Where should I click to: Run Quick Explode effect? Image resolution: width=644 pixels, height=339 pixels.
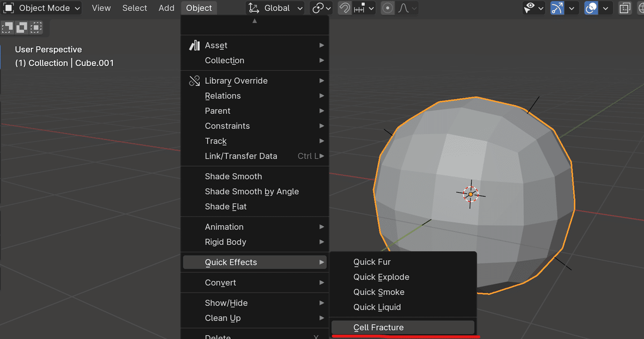click(403, 277)
